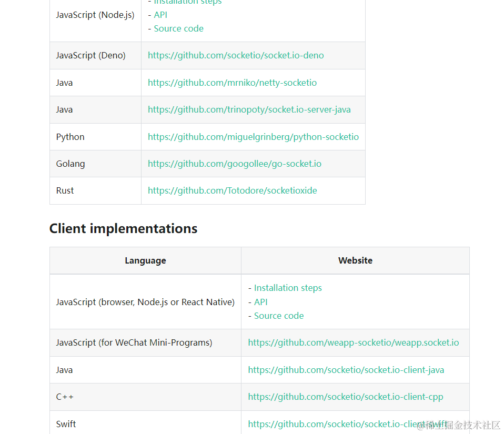This screenshot has width=504, height=434.
Task: Click the JavaScript (Deno) table cell
Action: click(x=95, y=55)
